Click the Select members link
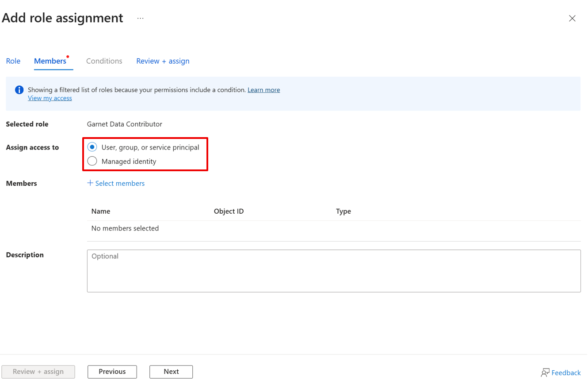Image resolution: width=588 pixels, height=388 pixels. tap(119, 183)
